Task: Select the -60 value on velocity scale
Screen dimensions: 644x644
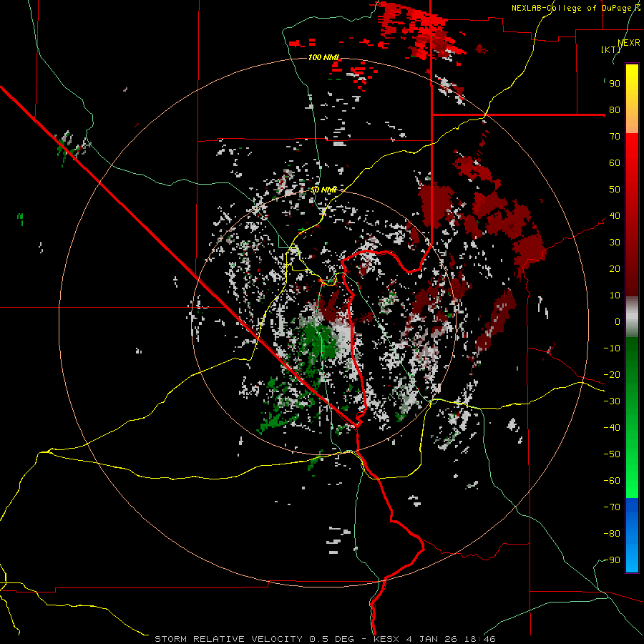Action: [612, 481]
